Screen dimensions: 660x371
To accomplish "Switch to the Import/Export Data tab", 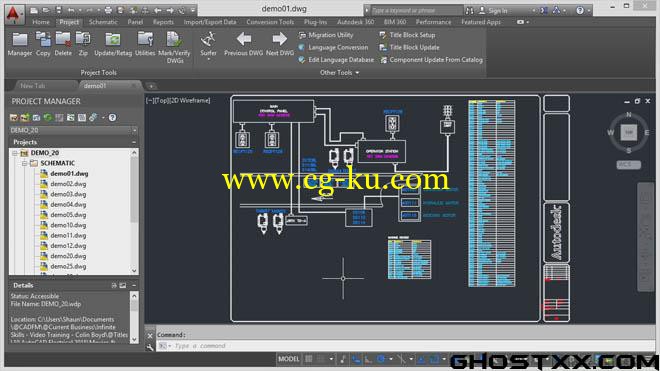I will click(x=210, y=22).
